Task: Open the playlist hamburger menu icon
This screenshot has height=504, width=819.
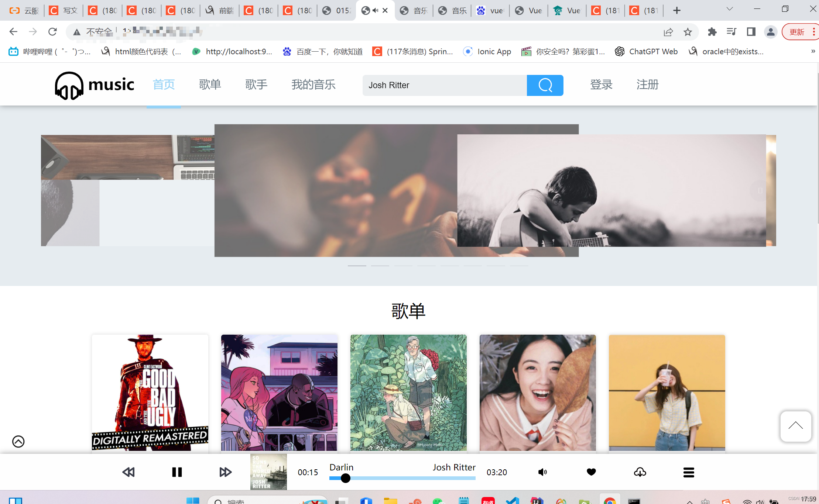Action: tap(689, 472)
